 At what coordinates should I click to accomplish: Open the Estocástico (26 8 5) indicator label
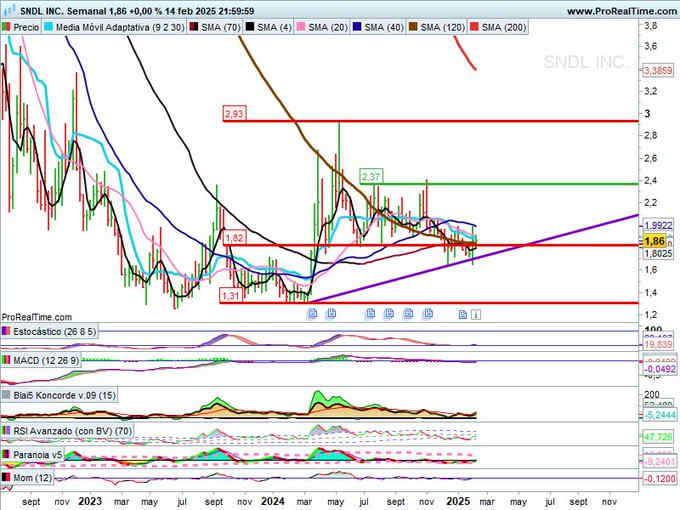(55, 332)
